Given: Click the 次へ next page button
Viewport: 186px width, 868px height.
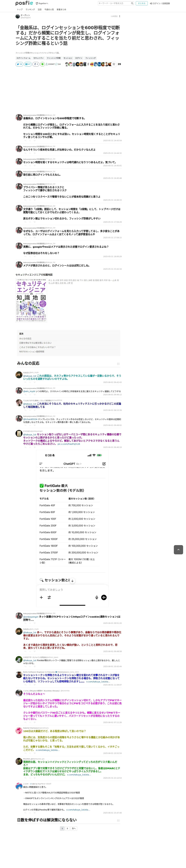Looking at the screenshot, I should click(x=74, y=828).
